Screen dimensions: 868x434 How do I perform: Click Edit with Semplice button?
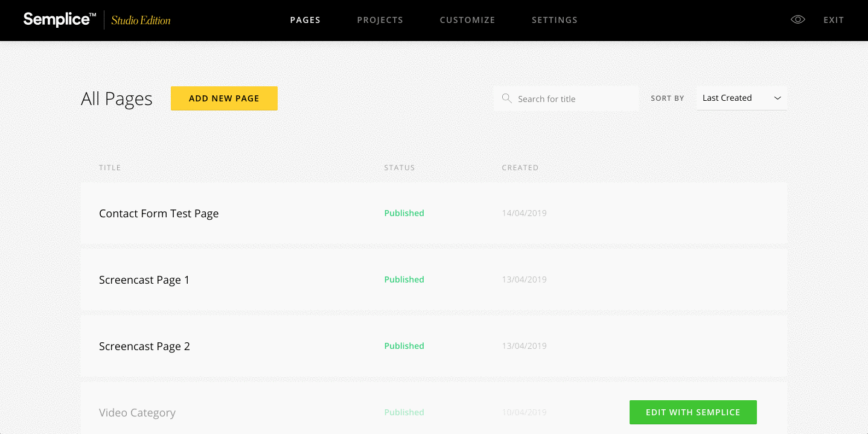(x=692, y=412)
